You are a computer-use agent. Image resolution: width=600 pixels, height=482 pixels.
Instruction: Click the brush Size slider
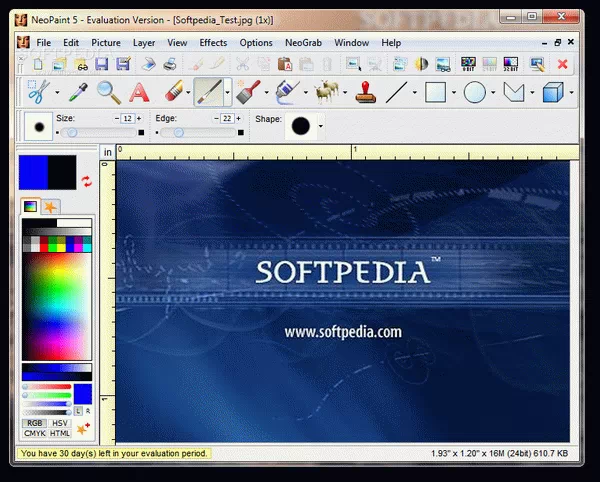tap(99, 133)
